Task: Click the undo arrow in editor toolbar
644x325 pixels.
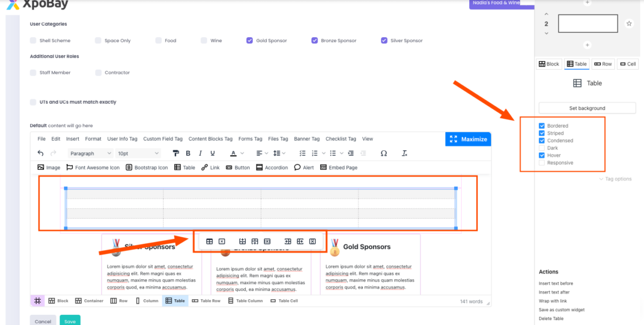Action: tap(41, 153)
